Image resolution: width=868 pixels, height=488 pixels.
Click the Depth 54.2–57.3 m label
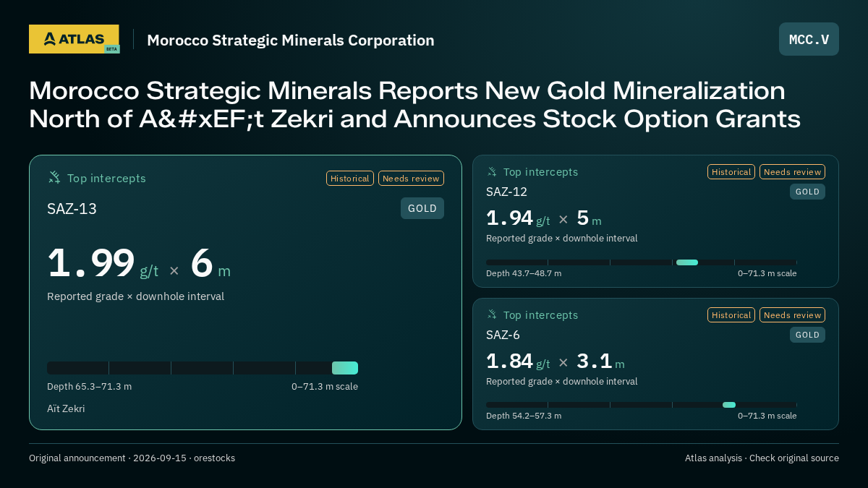click(x=524, y=416)
